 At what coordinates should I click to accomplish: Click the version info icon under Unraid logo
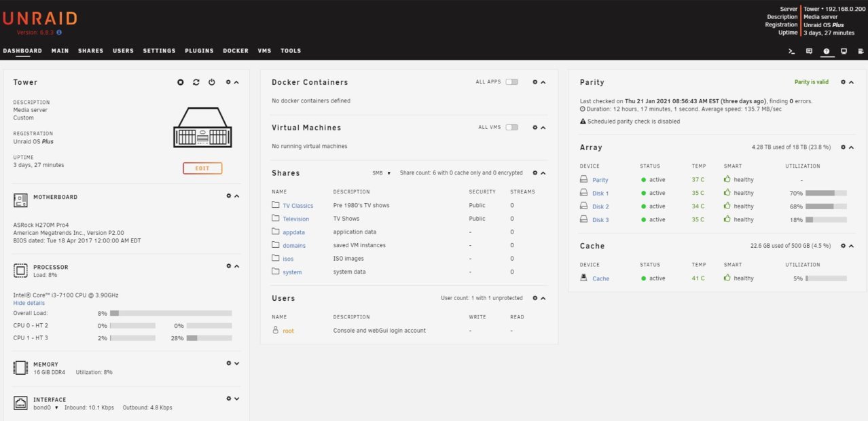click(x=59, y=32)
